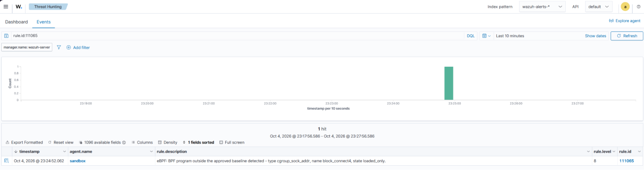Click the Threat Hunting breadcrumb
This screenshot has width=644, height=170.
point(48,6)
